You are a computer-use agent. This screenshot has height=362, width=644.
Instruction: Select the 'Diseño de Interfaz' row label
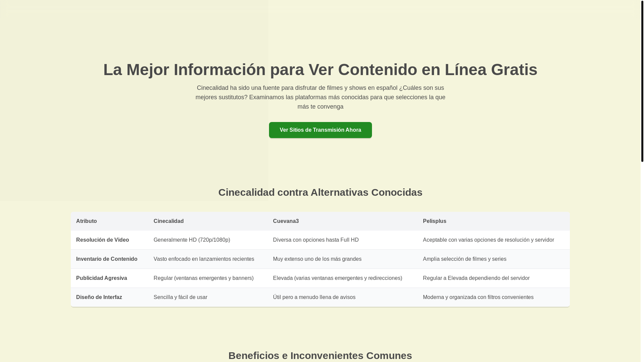[x=99, y=297]
